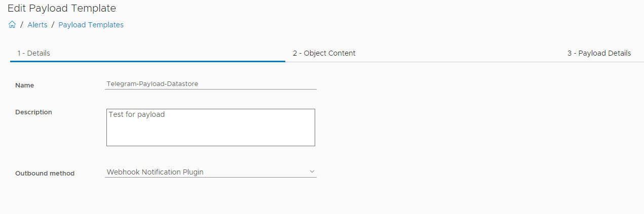Click the bottom-right corner of the Description box
The height and width of the screenshot is (214, 644).
point(314,145)
